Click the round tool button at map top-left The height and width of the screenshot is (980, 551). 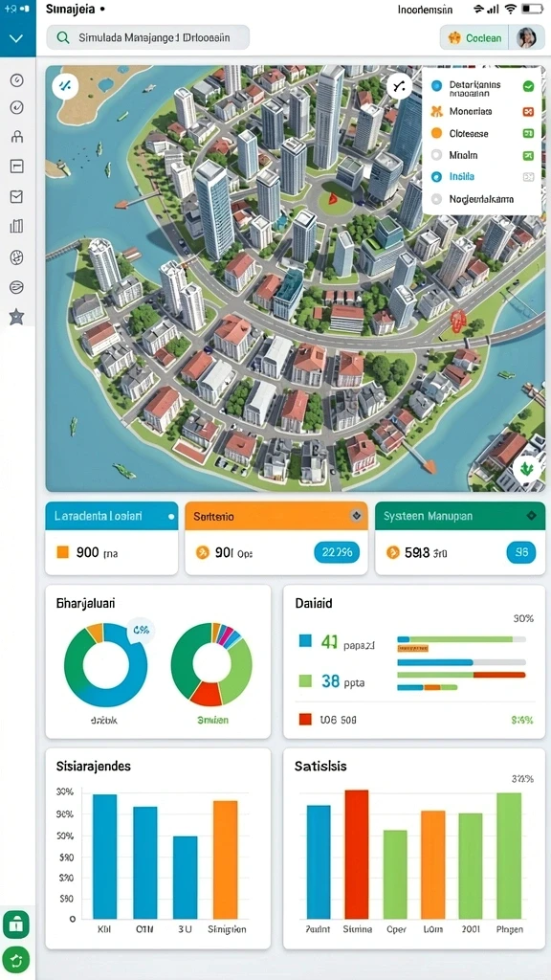coord(65,86)
